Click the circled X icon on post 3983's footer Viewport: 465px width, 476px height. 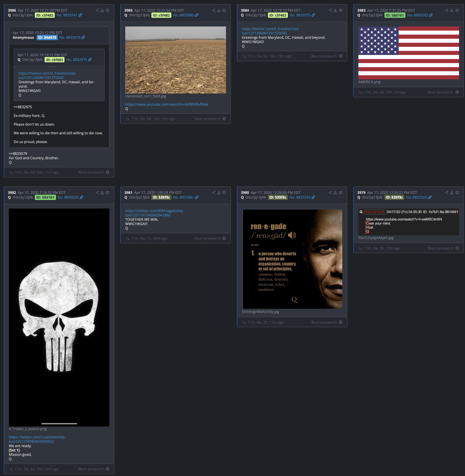click(457, 92)
